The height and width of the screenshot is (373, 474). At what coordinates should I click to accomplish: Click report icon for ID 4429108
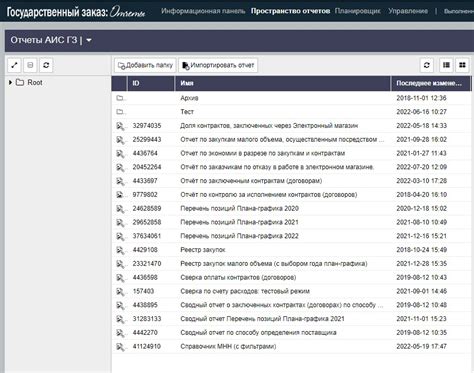click(120, 250)
